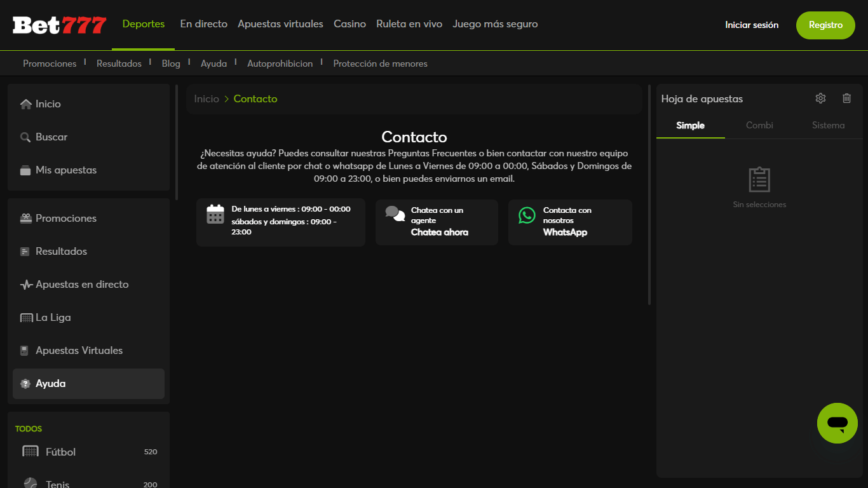The image size is (868, 488).
Task: Open Casino in top navigation
Action: pos(350,24)
